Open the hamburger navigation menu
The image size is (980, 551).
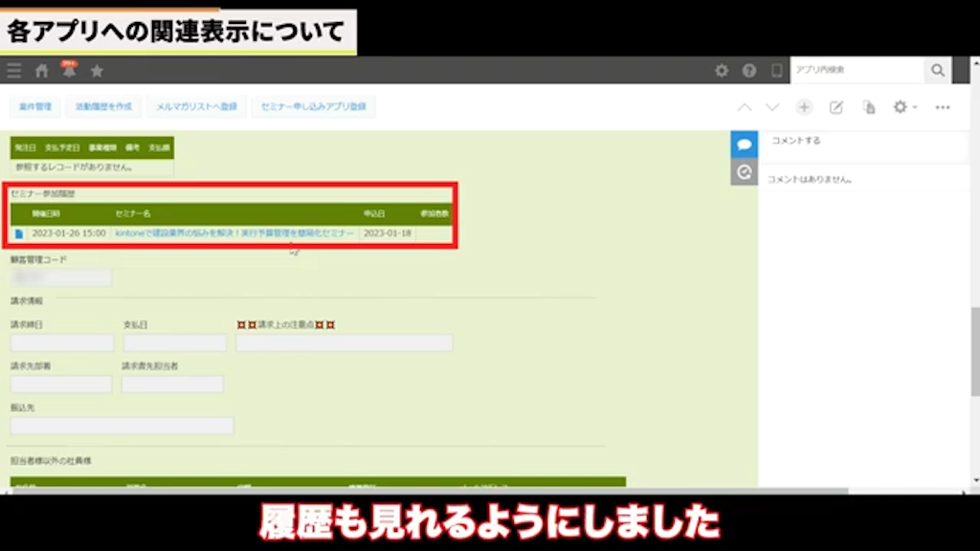click(x=13, y=71)
